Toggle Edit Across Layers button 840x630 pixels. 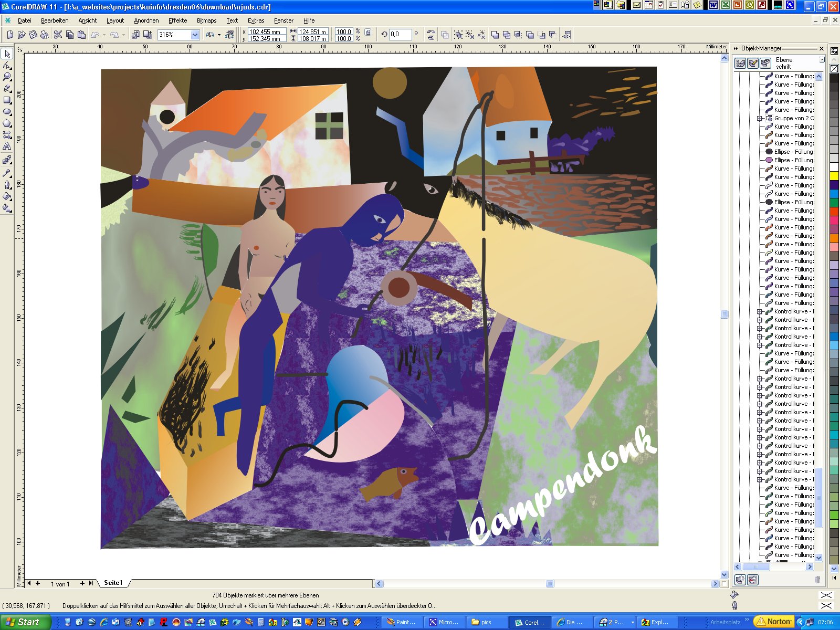(753, 64)
